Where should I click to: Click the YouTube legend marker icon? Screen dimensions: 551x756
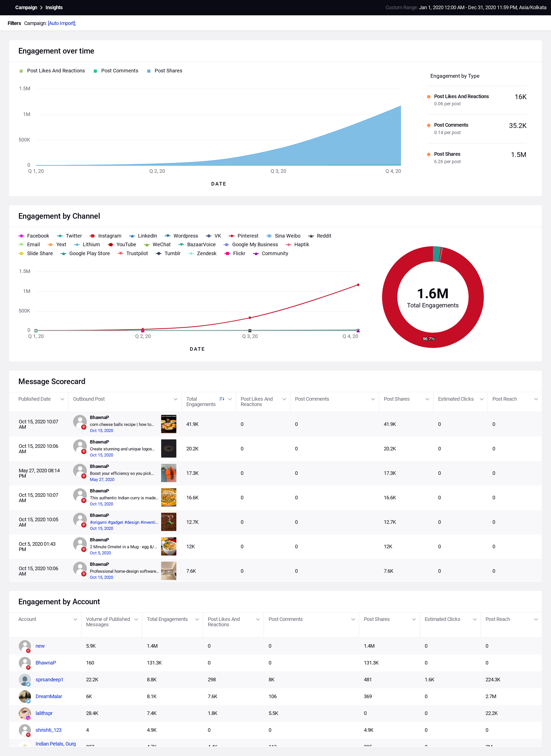point(111,245)
